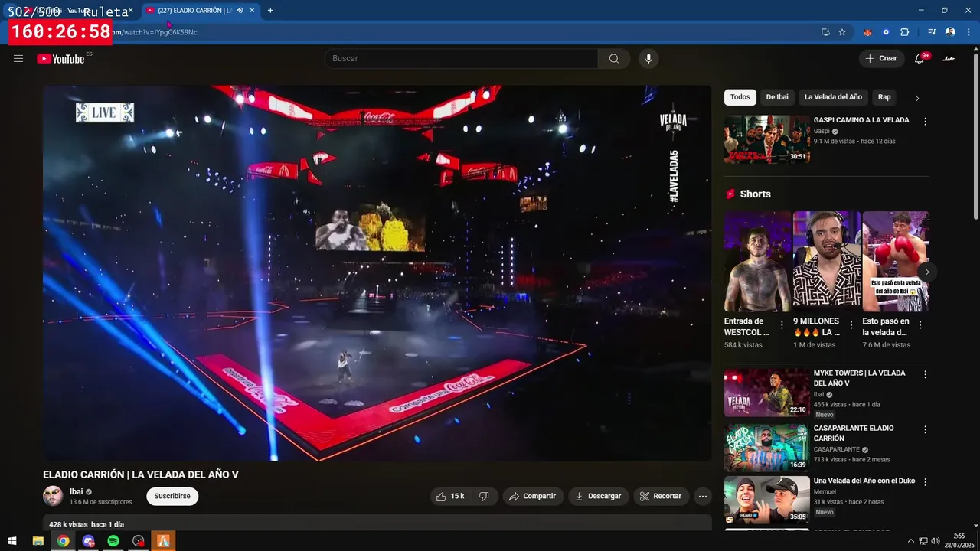Open more actions below the video
Image resolution: width=980 pixels, height=551 pixels.
(x=703, y=496)
